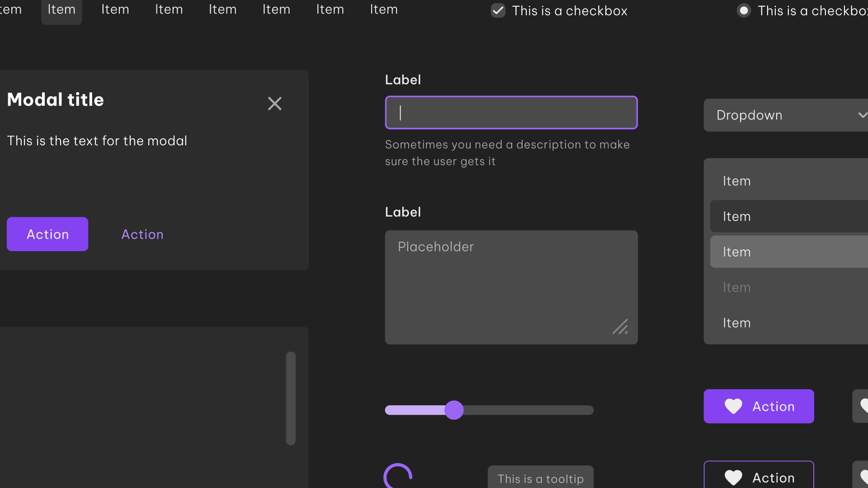Select the highlighted Item tab in top bar
The width and height of the screenshot is (868, 488).
pyautogui.click(x=61, y=9)
